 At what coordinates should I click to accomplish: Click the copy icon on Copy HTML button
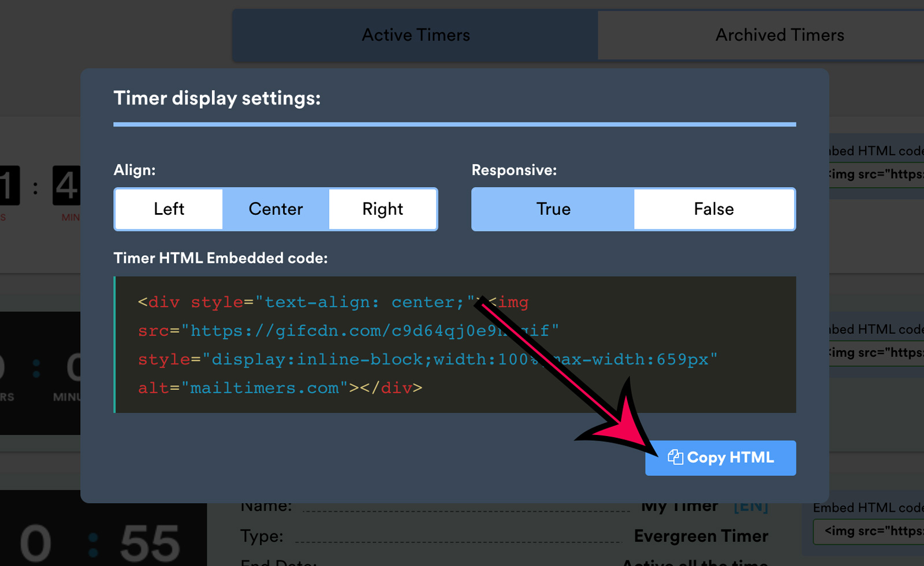point(675,457)
